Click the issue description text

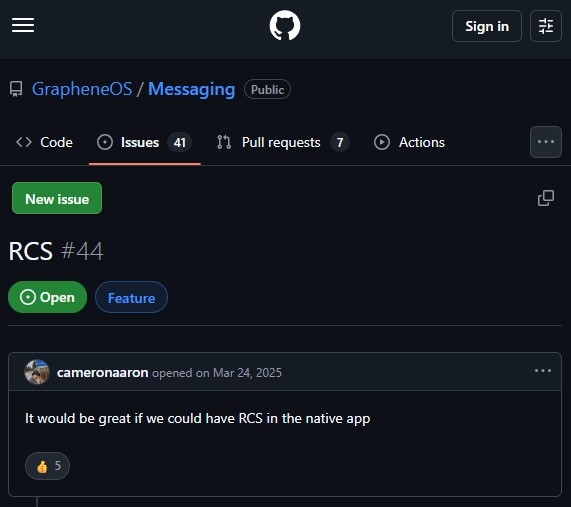pos(197,418)
